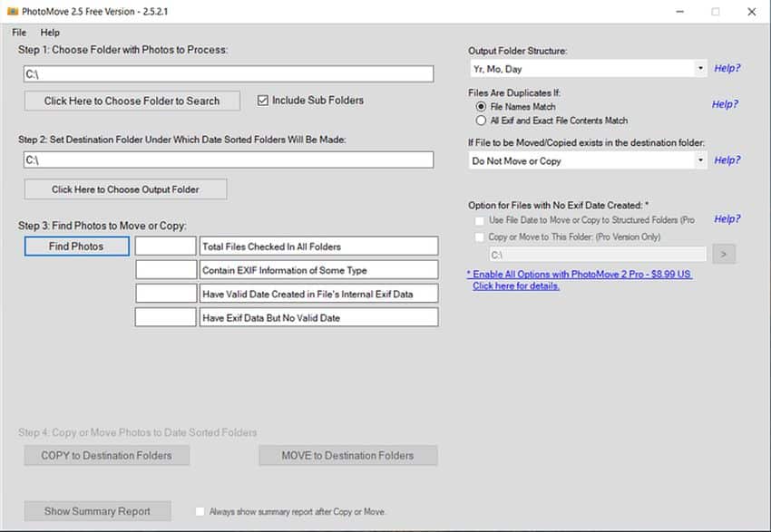Click the 'Contain EXIF Information of Some Type' label

pos(318,270)
